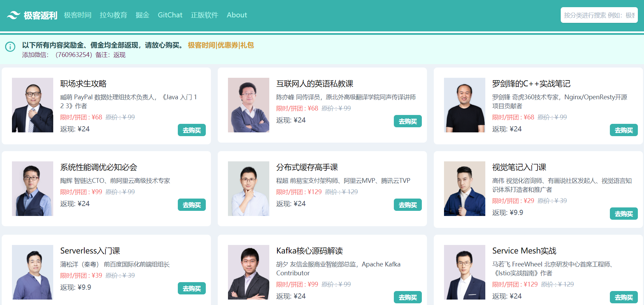
Task: Open instructor photo of 职场求生攻略 course
Action: tap(32, 105)
